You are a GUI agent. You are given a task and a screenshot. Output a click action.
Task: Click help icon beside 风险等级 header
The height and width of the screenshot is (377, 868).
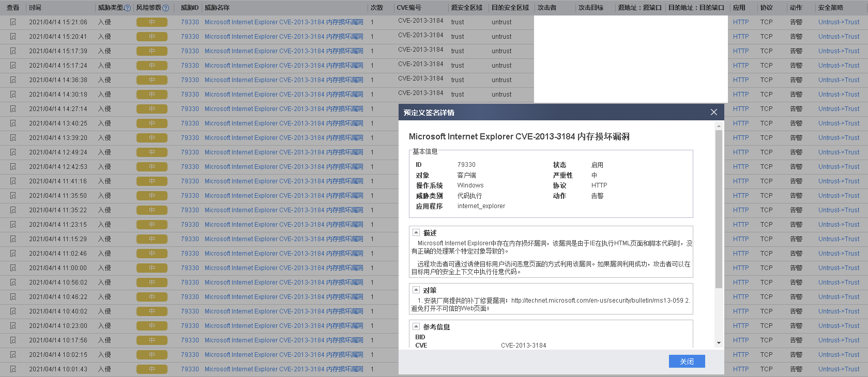click(x=165, y=8)
